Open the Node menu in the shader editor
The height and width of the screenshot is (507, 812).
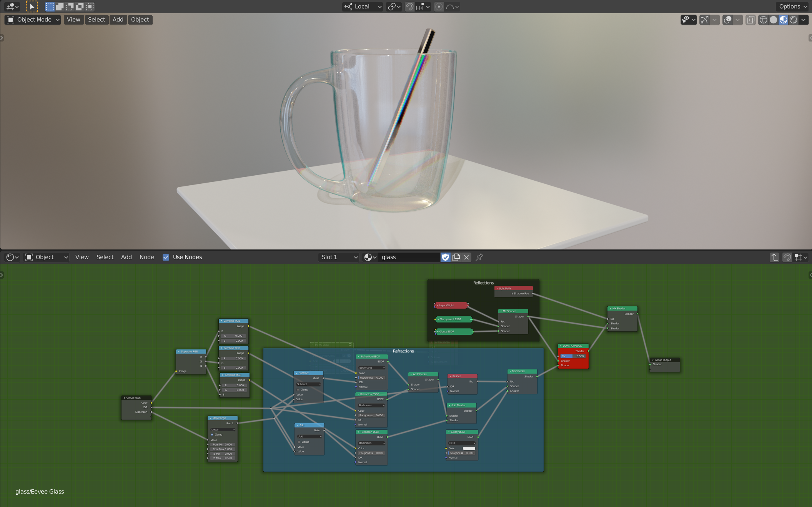[x=146, y=257]
